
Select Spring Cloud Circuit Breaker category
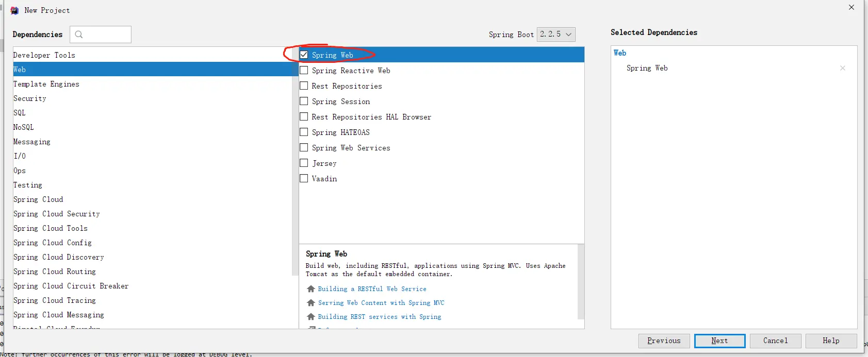pyautogui.click(x=152, y=286)
